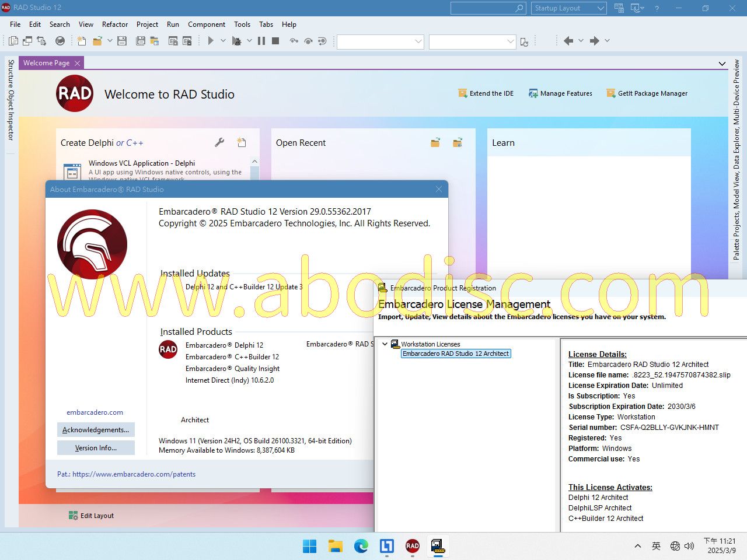
Task: Open the Back arrow history dropdown
Action: click(581, 41)
